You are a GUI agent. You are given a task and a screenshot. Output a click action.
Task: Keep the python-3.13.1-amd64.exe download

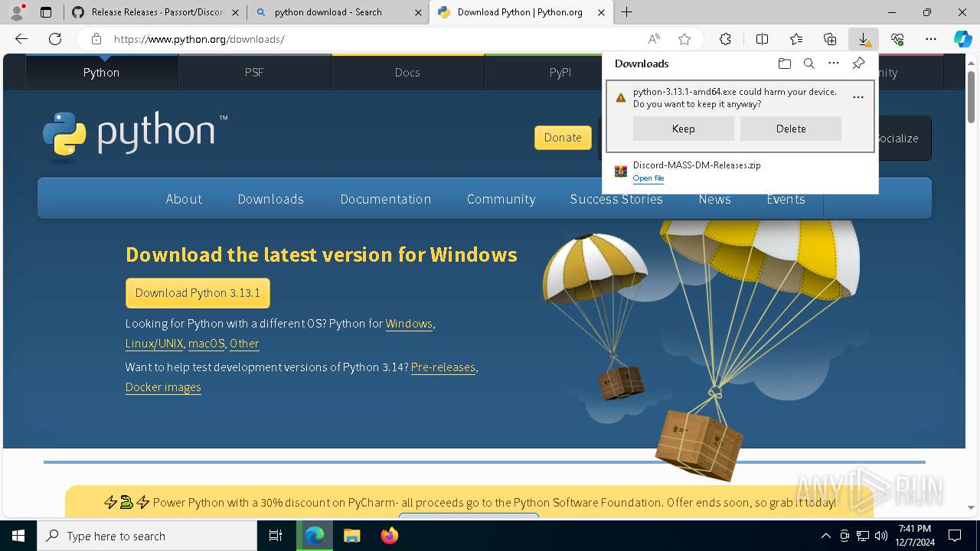(x=683, y=129)
